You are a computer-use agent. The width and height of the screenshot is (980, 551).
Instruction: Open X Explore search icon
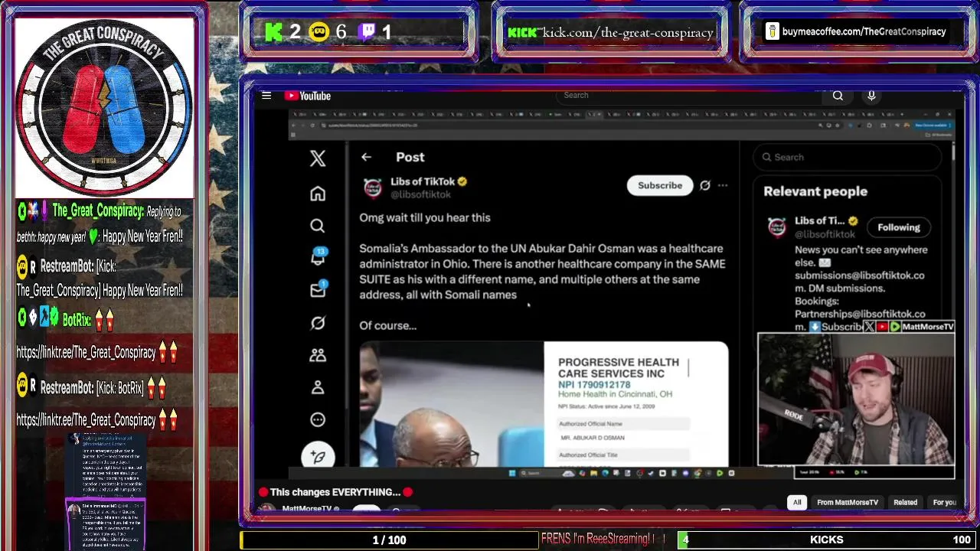click(318, 226)
